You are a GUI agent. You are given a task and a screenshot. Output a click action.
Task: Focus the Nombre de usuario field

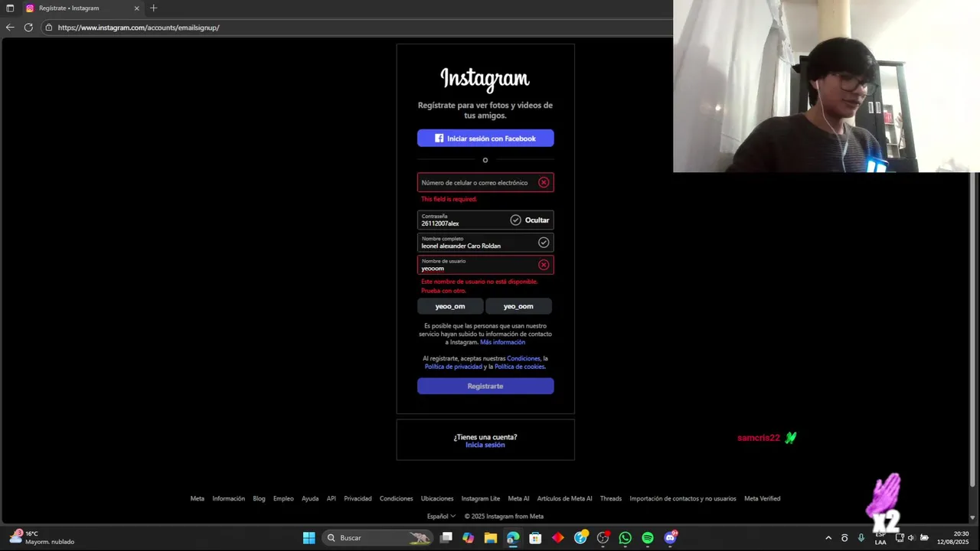coord(485,265)
